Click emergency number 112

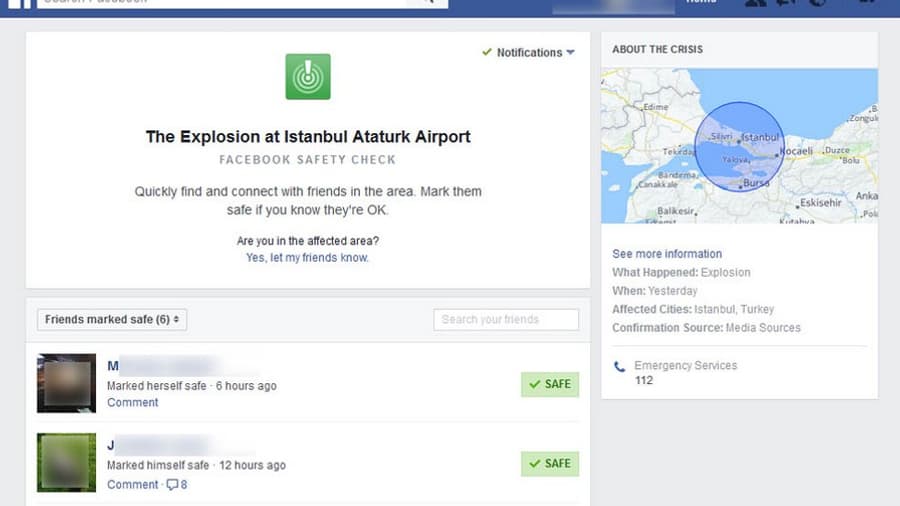[x=643, y=380]
